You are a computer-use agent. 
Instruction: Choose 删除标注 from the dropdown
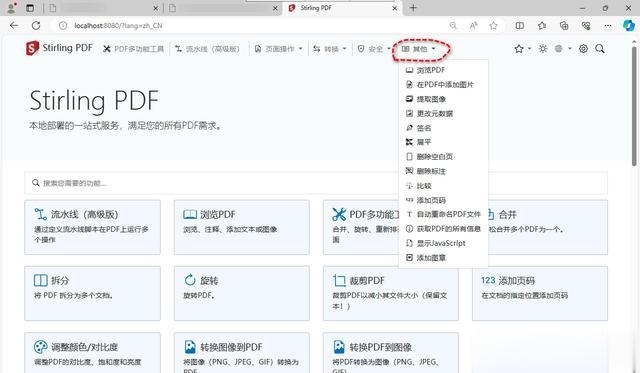443,171
